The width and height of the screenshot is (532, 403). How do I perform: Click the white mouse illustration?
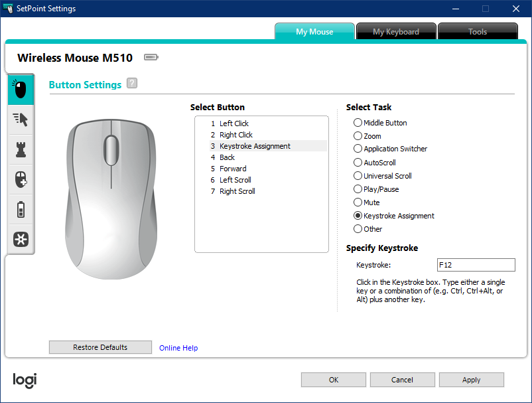point(111,199)
